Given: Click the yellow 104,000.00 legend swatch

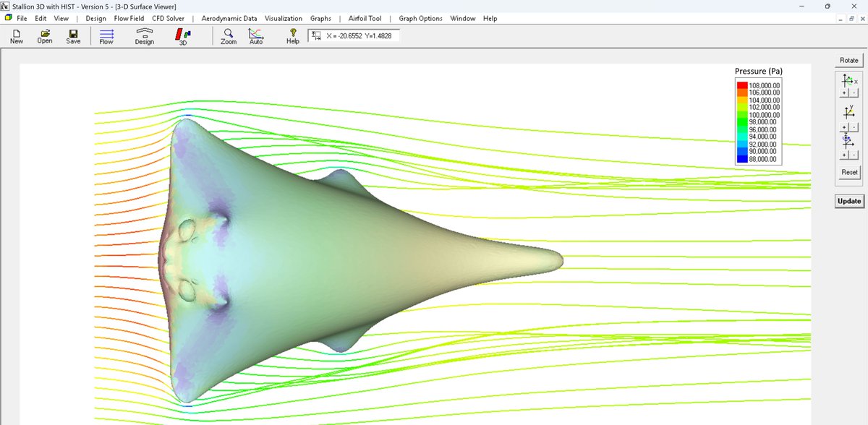Looking at the screenshot, I should [x=742, y=100].
